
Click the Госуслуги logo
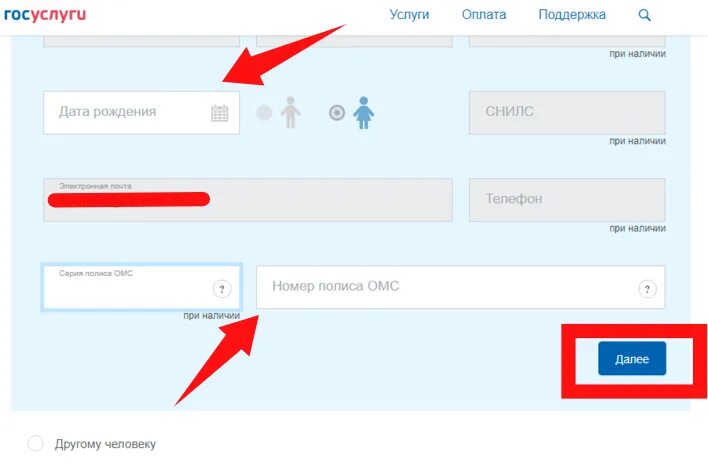pyautogui.click(x=45, y=14)
